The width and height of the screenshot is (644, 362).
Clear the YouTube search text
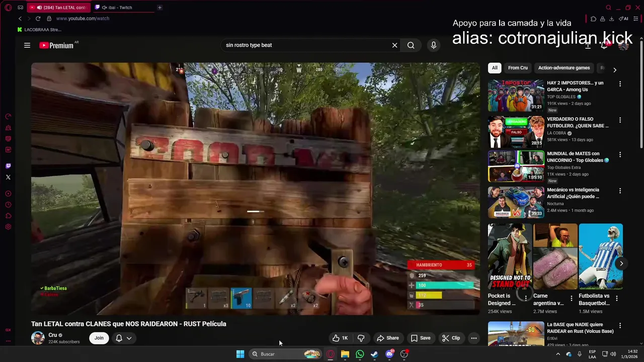pos(395,45)
